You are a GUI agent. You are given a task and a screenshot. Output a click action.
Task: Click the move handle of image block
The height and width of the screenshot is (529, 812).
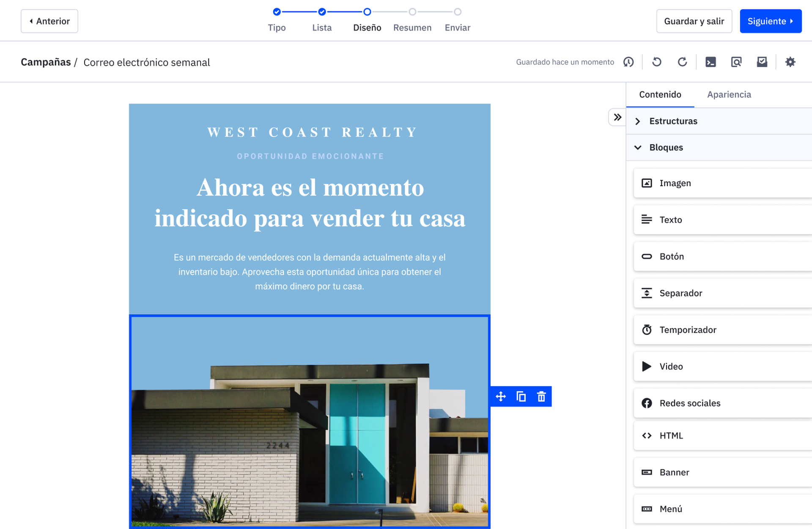tap(501, 397)
